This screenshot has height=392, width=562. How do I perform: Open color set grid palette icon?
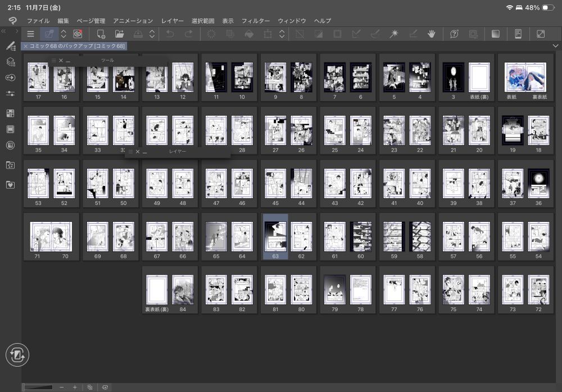click(10, 113)
